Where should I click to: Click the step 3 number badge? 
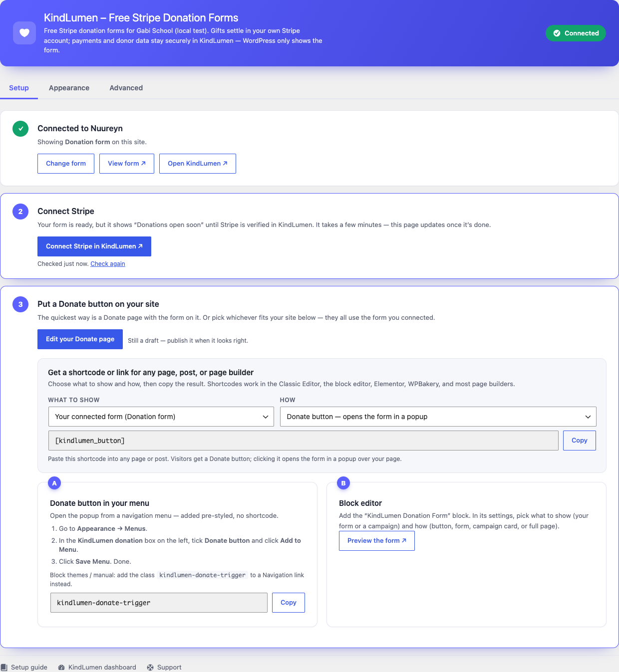click(x=20, y=304)
